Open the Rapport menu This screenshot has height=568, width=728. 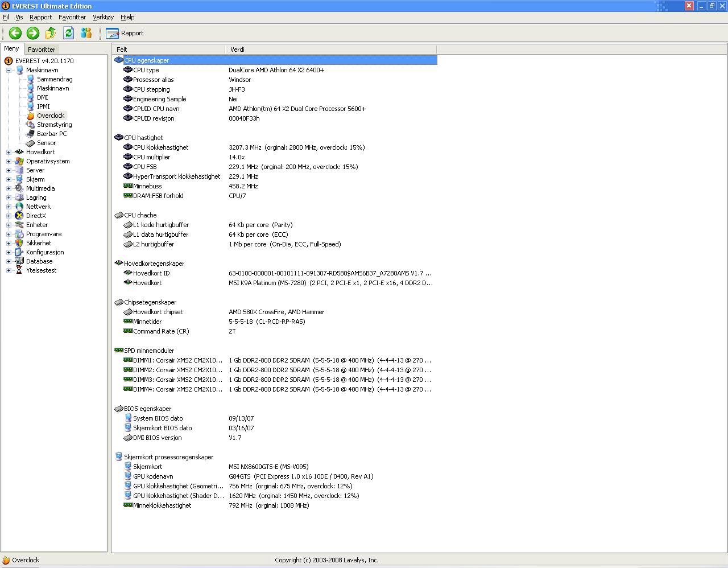(x=41, y=17)
